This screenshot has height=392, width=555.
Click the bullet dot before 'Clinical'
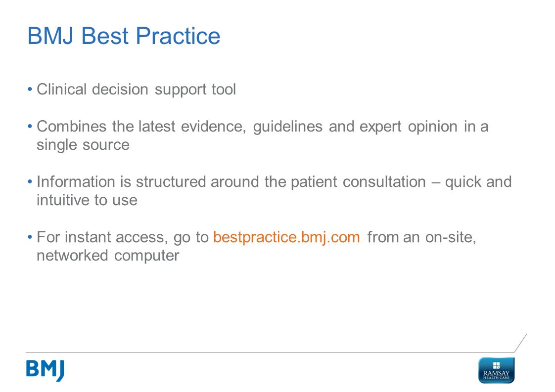30,89
